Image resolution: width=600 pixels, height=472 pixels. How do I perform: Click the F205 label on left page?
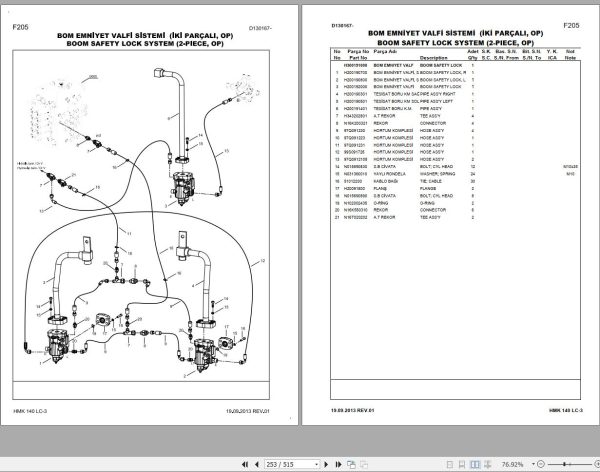[x=20, y=27]
